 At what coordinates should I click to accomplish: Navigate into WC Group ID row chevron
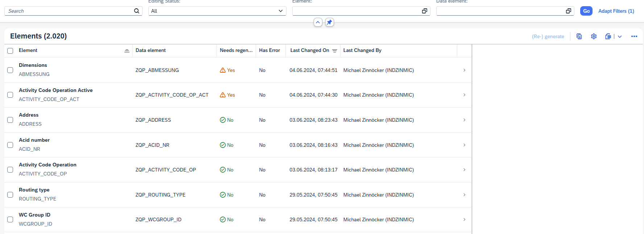click(464, 219)
